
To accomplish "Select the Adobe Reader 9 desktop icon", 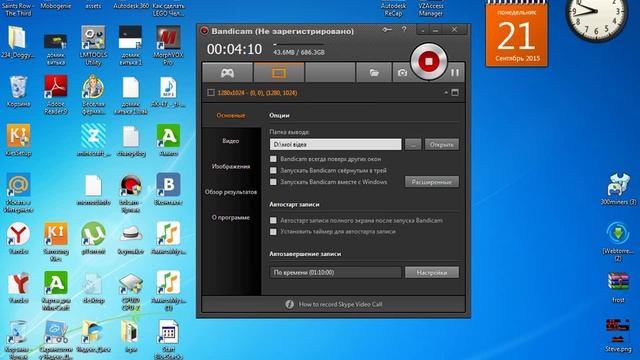I will 56,95.
